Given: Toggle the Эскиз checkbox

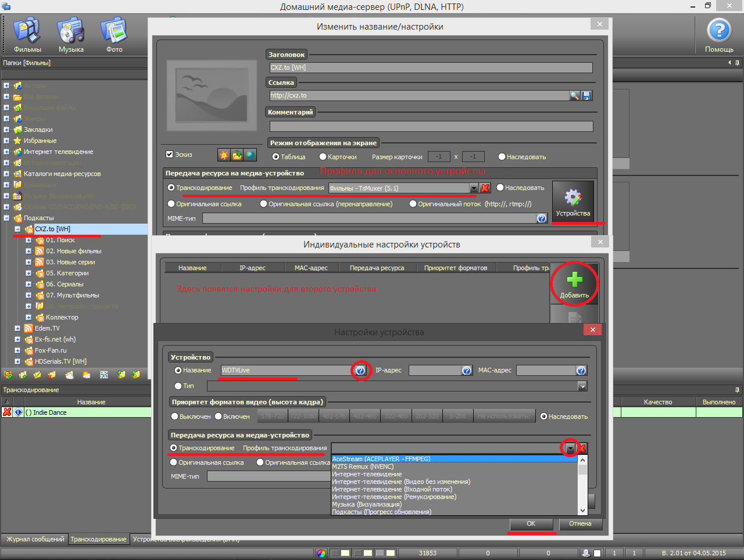Looking at the screenshot, I should pyautogui.click(x=170, y=155).
